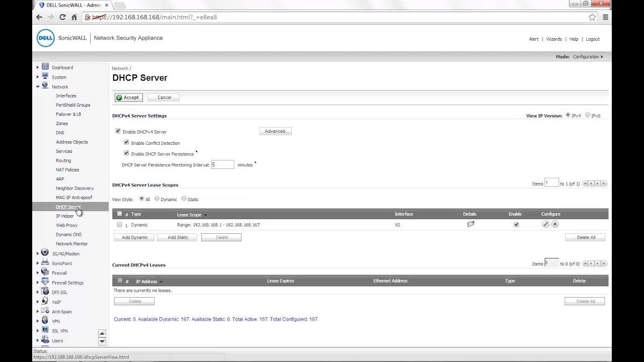
Task: Select IPv6 view radio button
Action: point(588,115)
